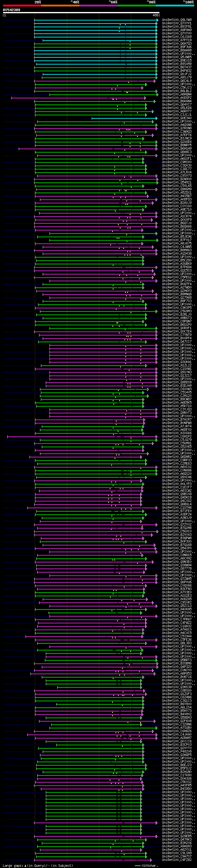Select the UniRef100_A0DSP2 label
Screen dimensions: 197x868
click(177, 98)
